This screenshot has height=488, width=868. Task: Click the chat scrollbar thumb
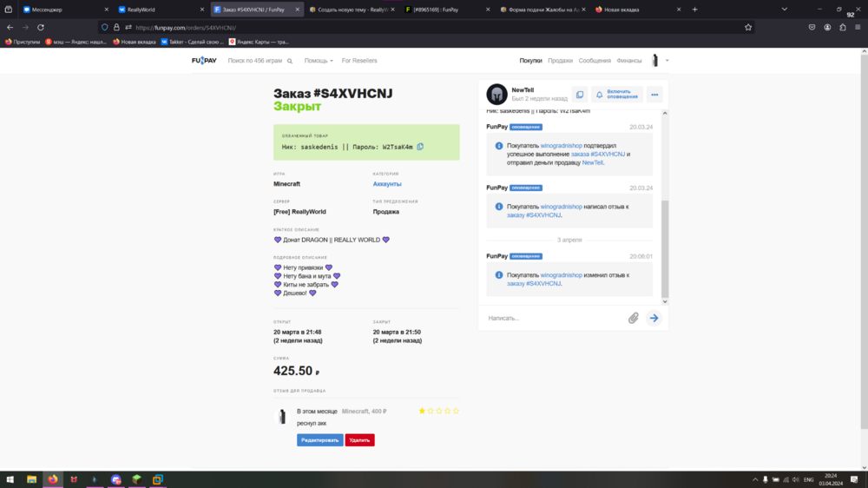(665, 248)
